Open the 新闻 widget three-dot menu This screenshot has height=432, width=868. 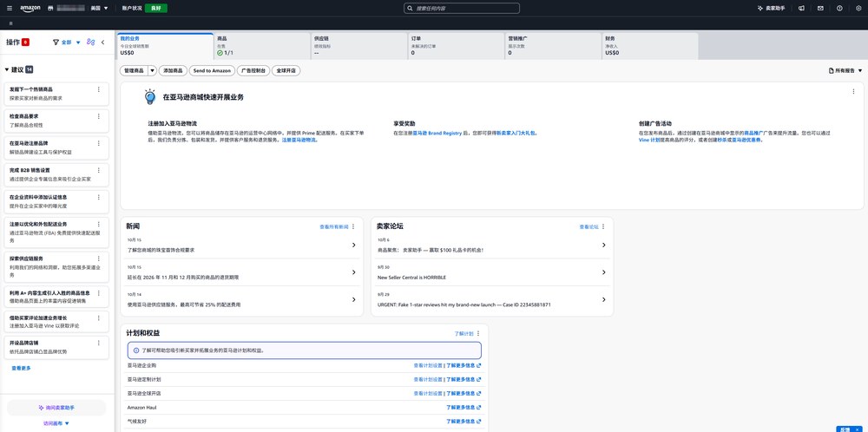point(353,226)
